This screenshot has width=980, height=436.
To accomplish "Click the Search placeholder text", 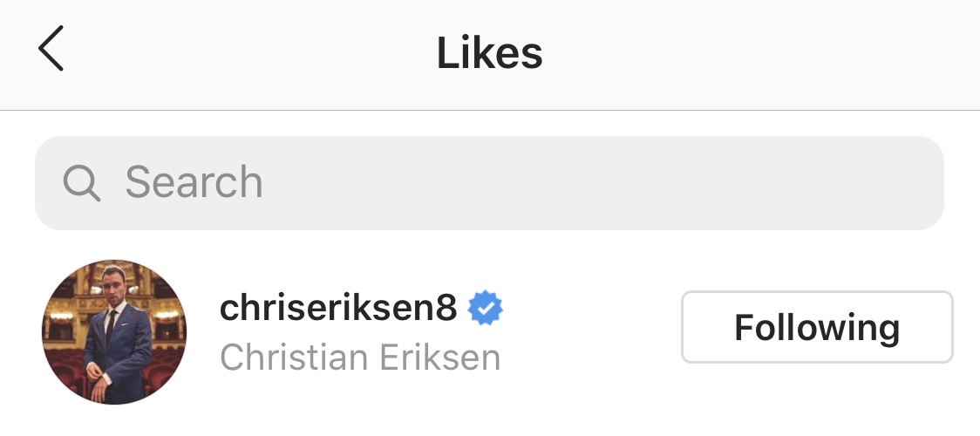I will (194, 182).
